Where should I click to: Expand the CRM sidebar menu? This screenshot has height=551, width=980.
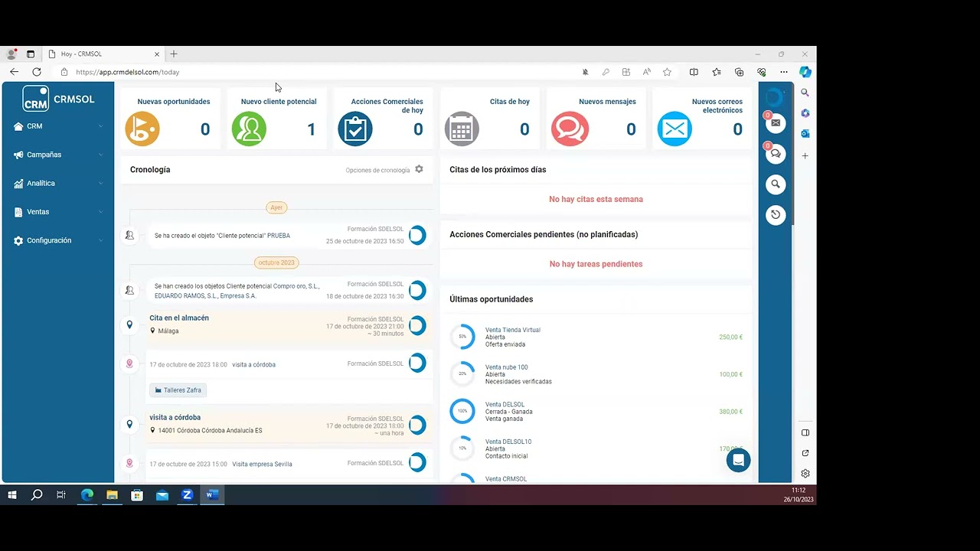point(58,126)
